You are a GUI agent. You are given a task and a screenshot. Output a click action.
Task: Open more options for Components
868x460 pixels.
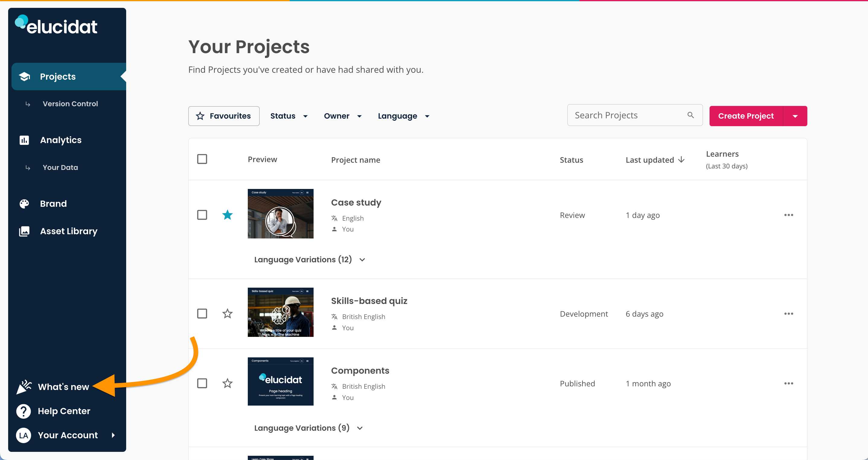coord(789,384)
